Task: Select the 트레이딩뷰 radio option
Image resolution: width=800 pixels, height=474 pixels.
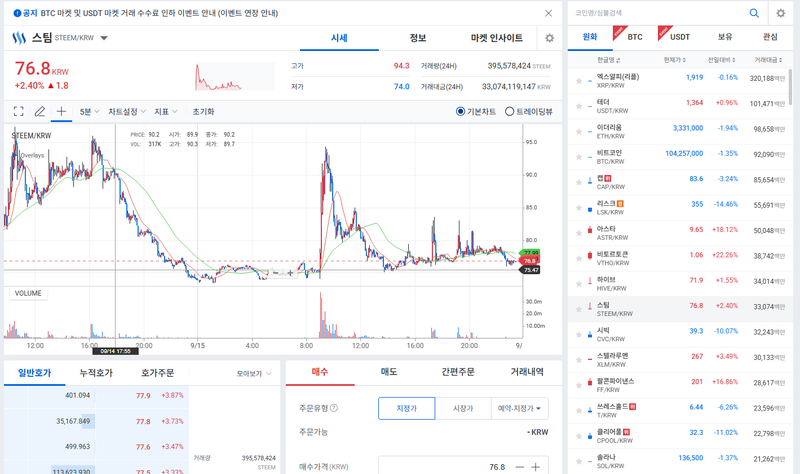Action: pyautogui.click(x=509, y=111)
